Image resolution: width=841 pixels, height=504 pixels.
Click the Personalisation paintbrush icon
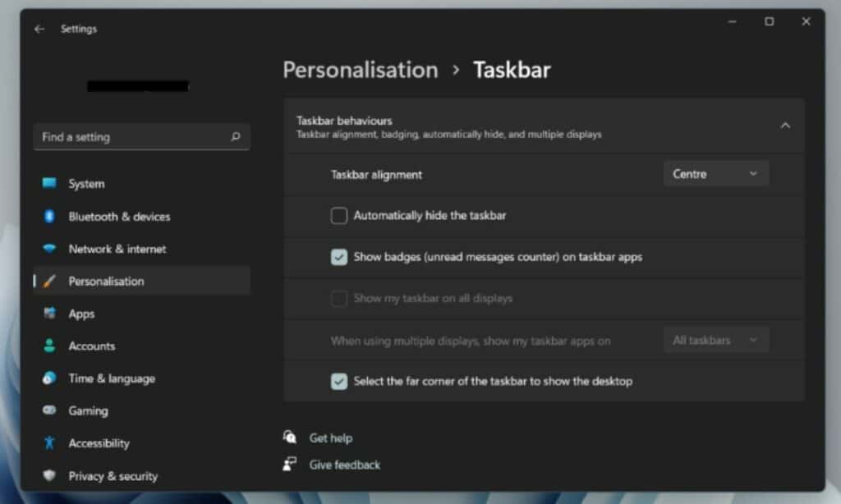pos(49,281)
